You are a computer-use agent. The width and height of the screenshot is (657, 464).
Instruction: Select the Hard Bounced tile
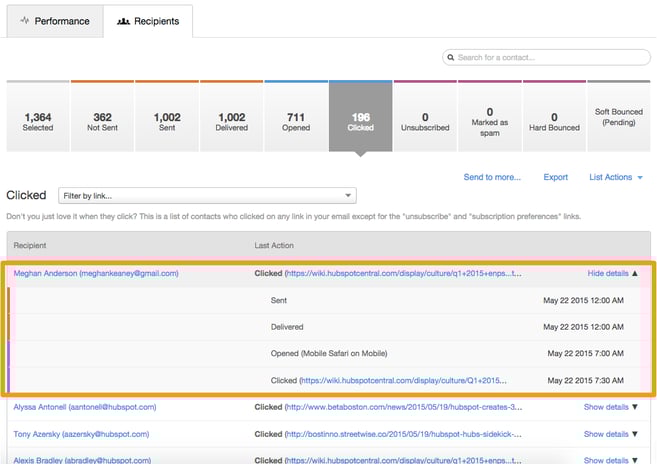click(554, 122)
